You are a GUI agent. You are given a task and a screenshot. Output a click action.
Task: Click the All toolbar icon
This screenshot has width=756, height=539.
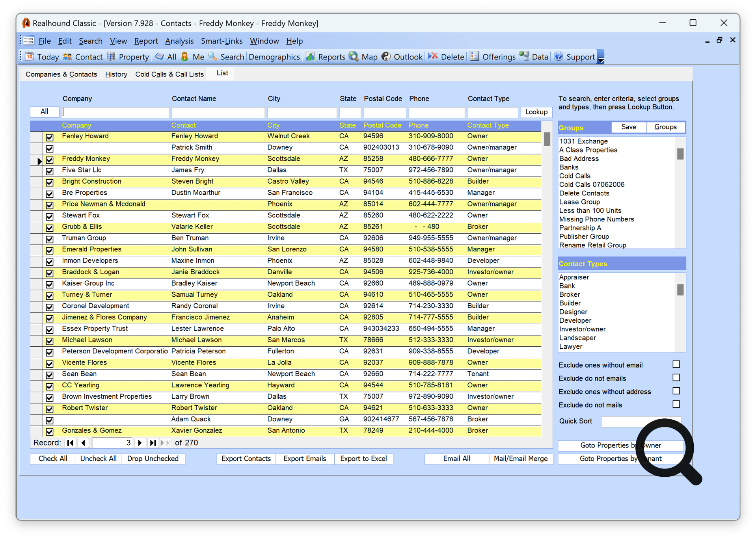coord(159,57)
